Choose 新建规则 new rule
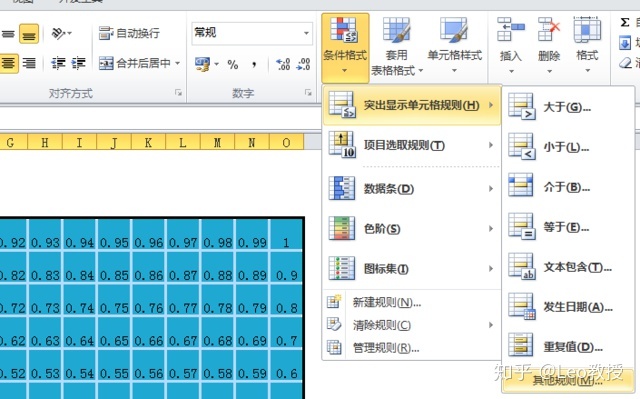640x399 pixels. tap(412, 302)
